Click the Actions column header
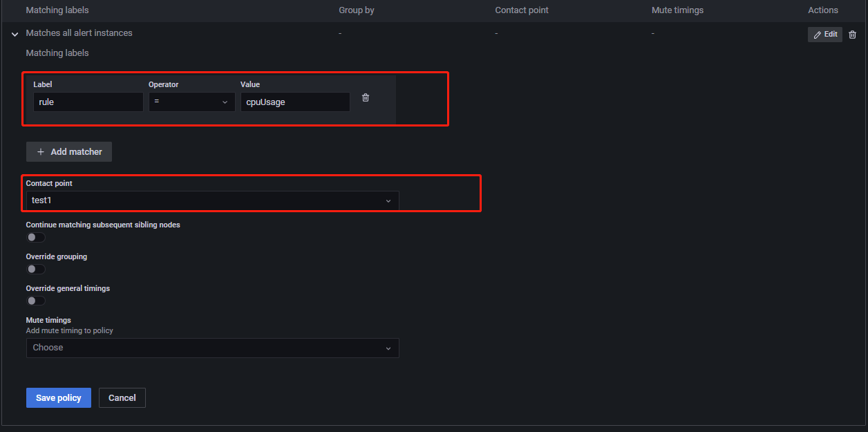 (x=823, y=10)
